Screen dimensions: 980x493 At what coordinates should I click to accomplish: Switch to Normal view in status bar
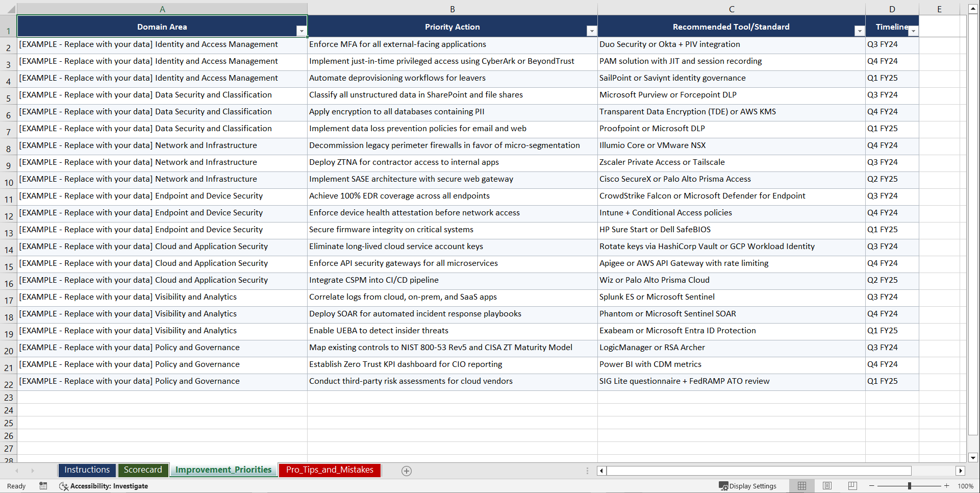(801, 486)
